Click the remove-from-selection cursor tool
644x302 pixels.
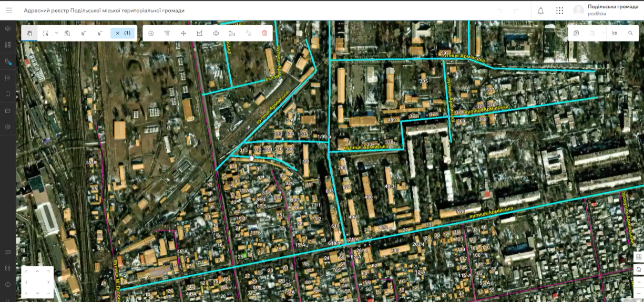(x=100, y=33)
